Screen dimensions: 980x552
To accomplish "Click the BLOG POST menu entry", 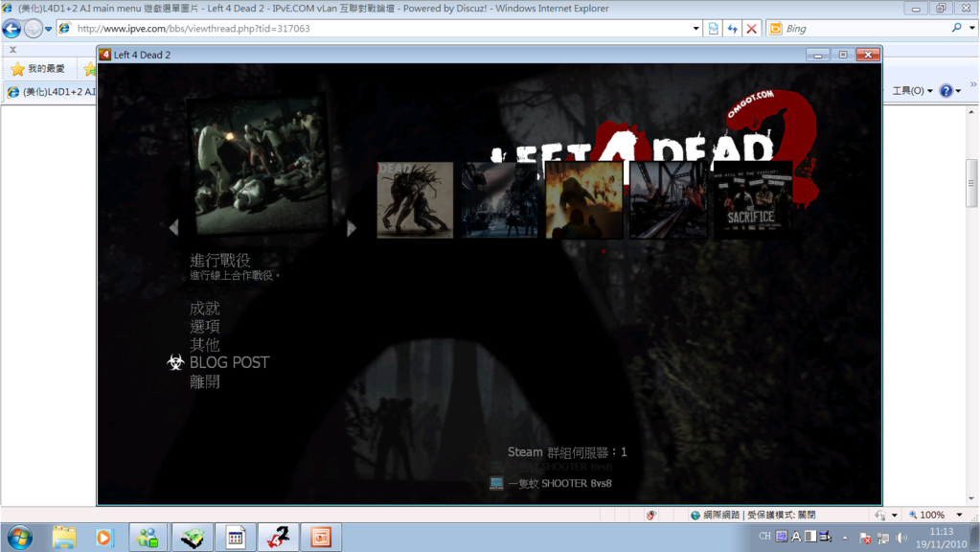I will 229,363.
